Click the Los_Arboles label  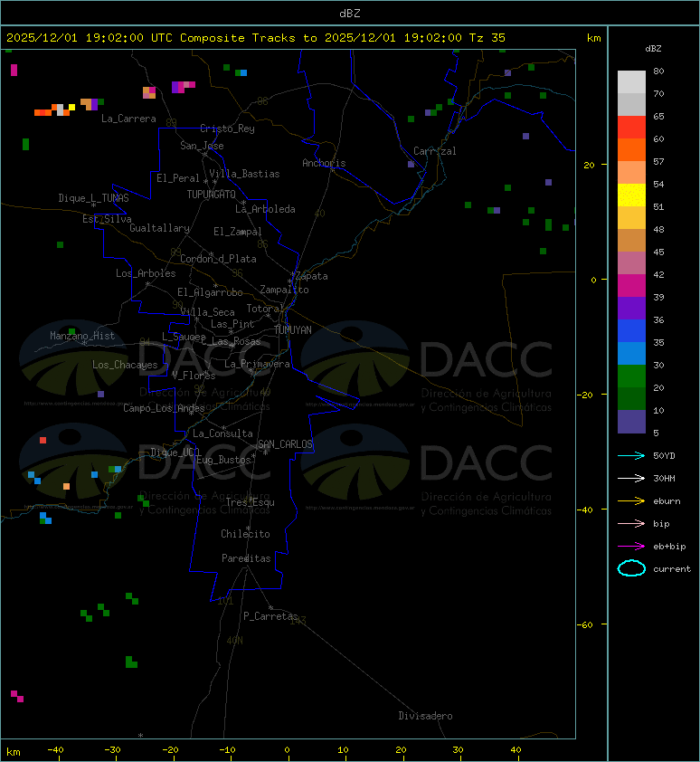tap(146, 273)
